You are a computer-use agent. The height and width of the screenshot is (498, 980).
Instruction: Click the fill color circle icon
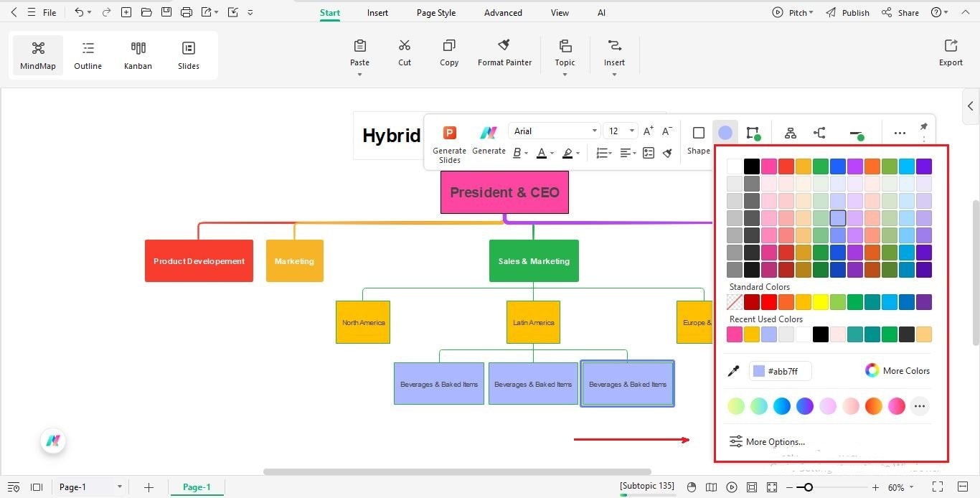[x=725, y=133]
